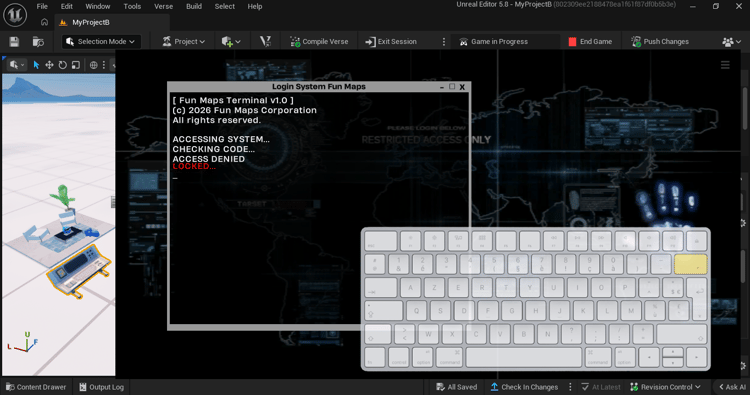Open the Select menu
The width and height of the screenshot is (750, 395).
pyautogui.click(x=224, y=6)
